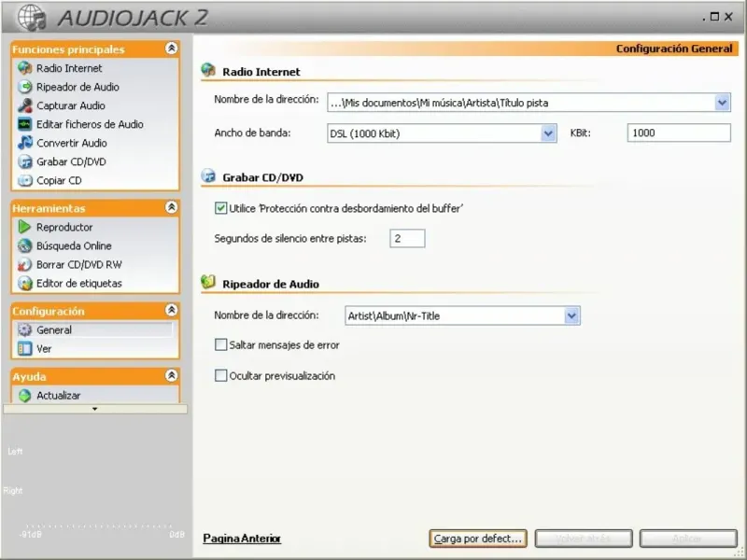Viewport: 747px width, 560px height.
Task: Open Editar ficheros de Audio
Action: [90, 124]
